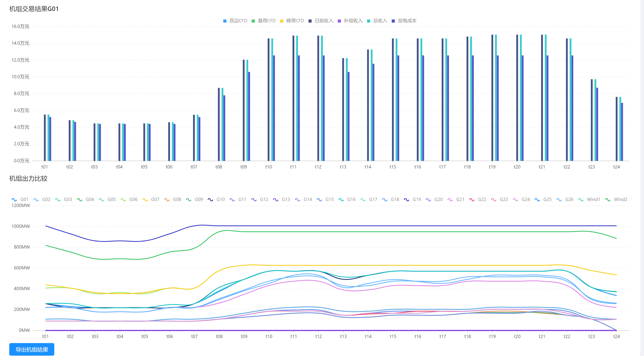The width and height of the screenshot is (644, 356).
Task: Click the 16.0万元 axis label
Action: (20, 27)
